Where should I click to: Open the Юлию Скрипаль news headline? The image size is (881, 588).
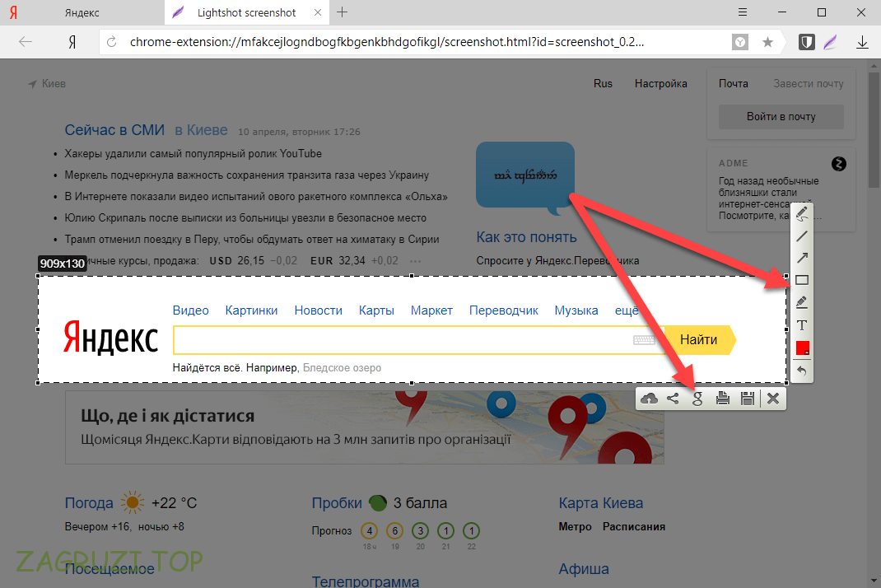pos(245,217)
